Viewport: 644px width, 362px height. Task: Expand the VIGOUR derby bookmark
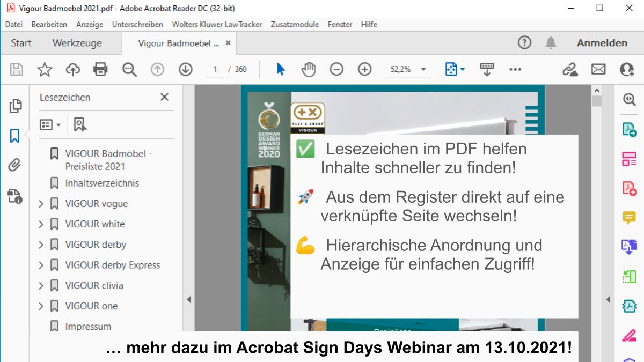point(41,245)
